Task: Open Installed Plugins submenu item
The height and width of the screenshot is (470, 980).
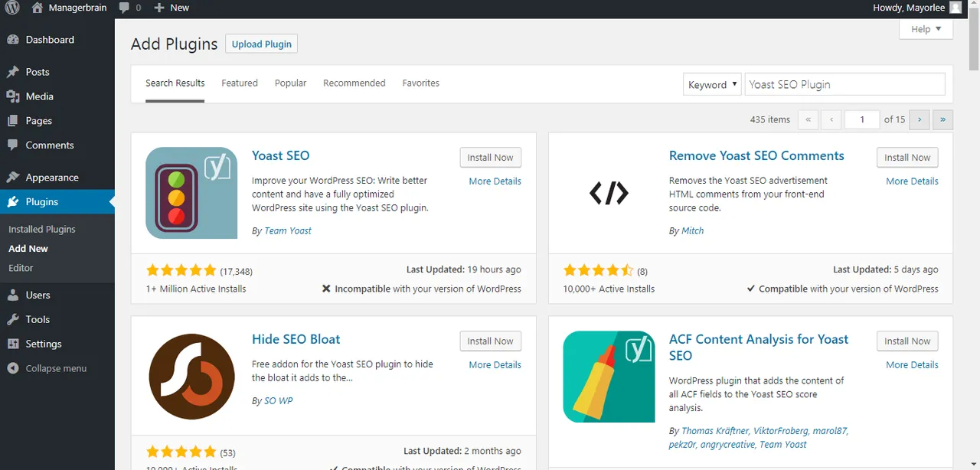Action: [42, 229]
